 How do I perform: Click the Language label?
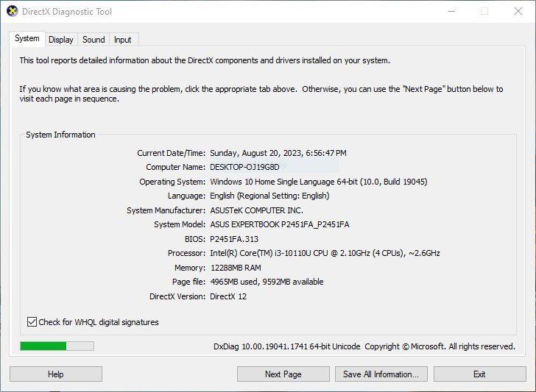pyautogui.click(x=187, y=196)
